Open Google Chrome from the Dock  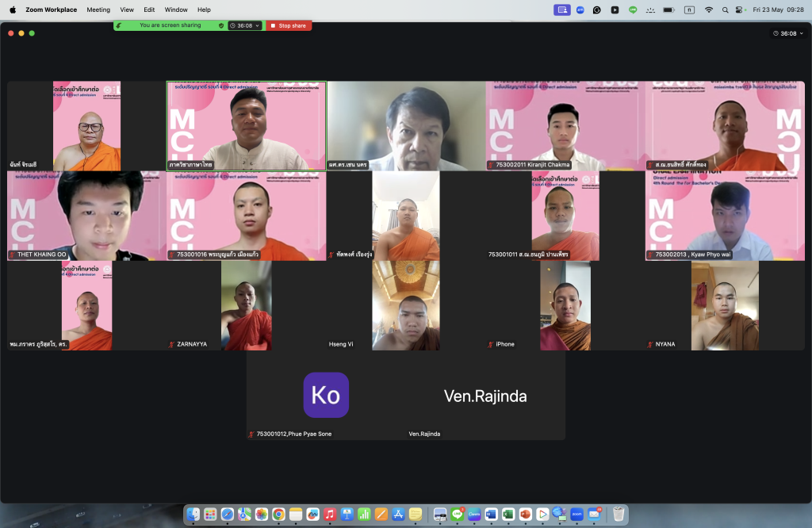coord(278,514)
